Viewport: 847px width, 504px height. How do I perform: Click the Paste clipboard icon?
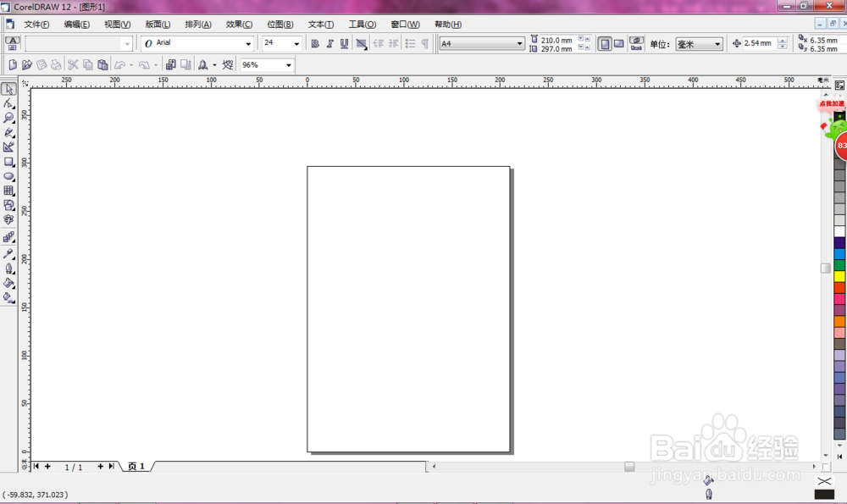pyautogui.click(x=102, y=65)
